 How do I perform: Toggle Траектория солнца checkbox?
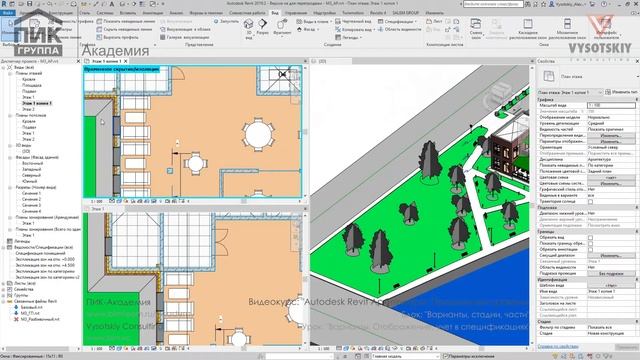tap(590, 202)
